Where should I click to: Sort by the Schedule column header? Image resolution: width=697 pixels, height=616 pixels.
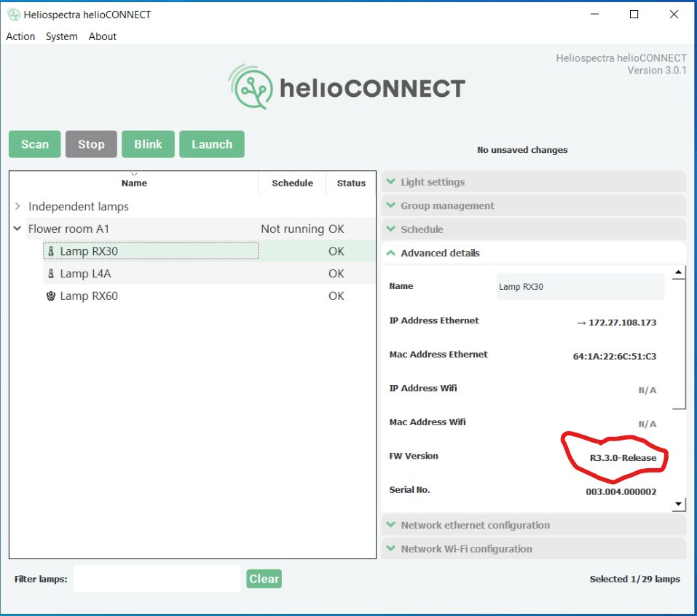(x=292, y=183)
